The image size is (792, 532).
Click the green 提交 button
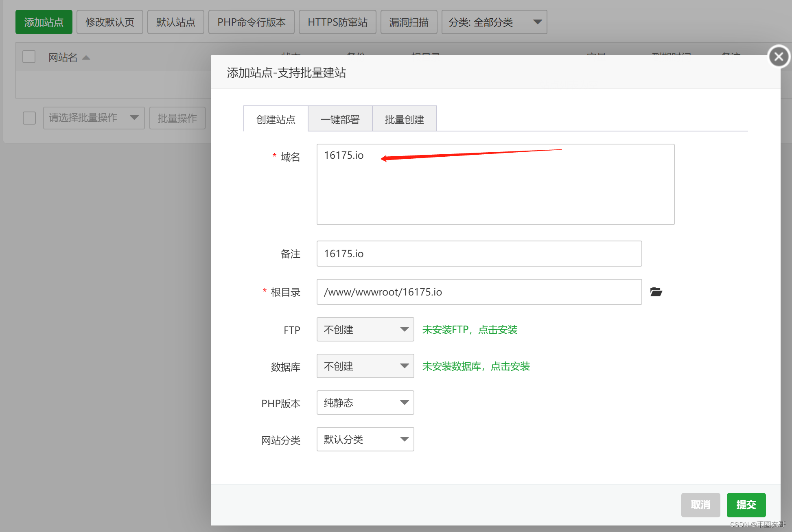tap(746, 505)
